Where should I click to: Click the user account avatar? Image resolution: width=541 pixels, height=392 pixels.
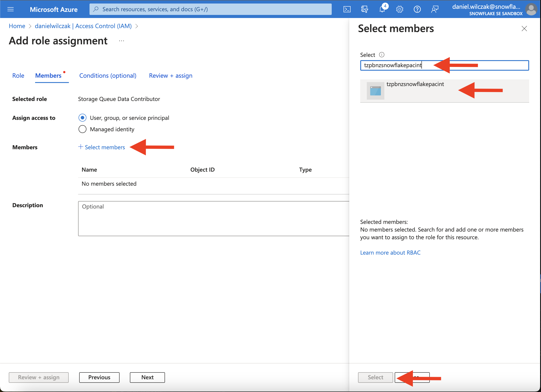point(532,9)
